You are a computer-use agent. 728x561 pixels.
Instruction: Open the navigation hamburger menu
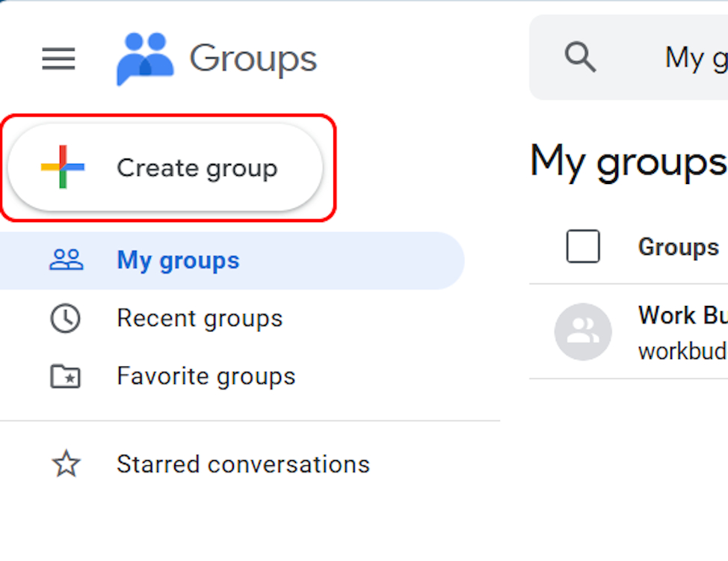pos(58,59)
